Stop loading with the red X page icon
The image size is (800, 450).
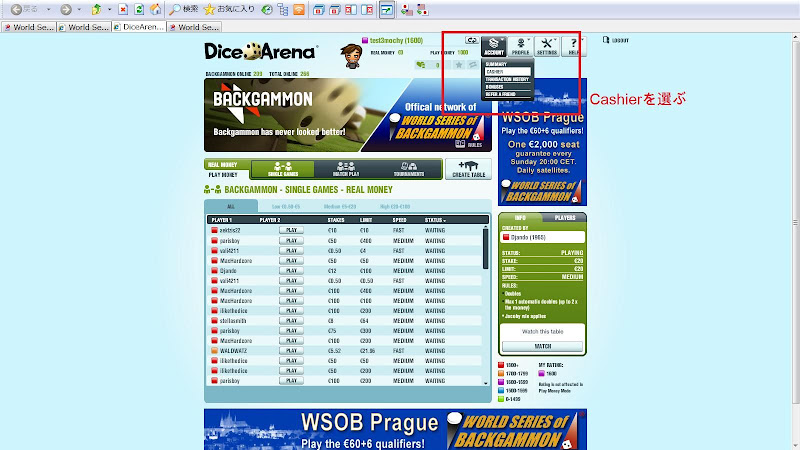pos(123,9)
